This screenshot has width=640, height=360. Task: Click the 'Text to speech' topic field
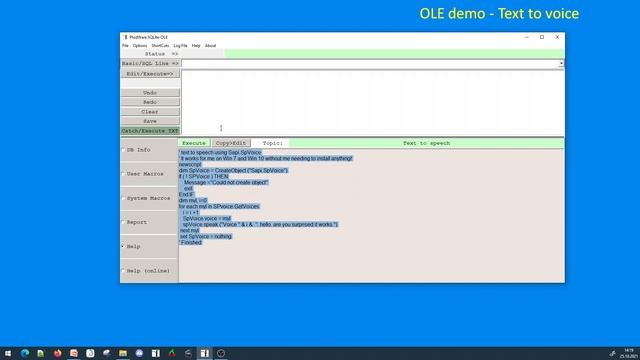(x=426, y=143)
